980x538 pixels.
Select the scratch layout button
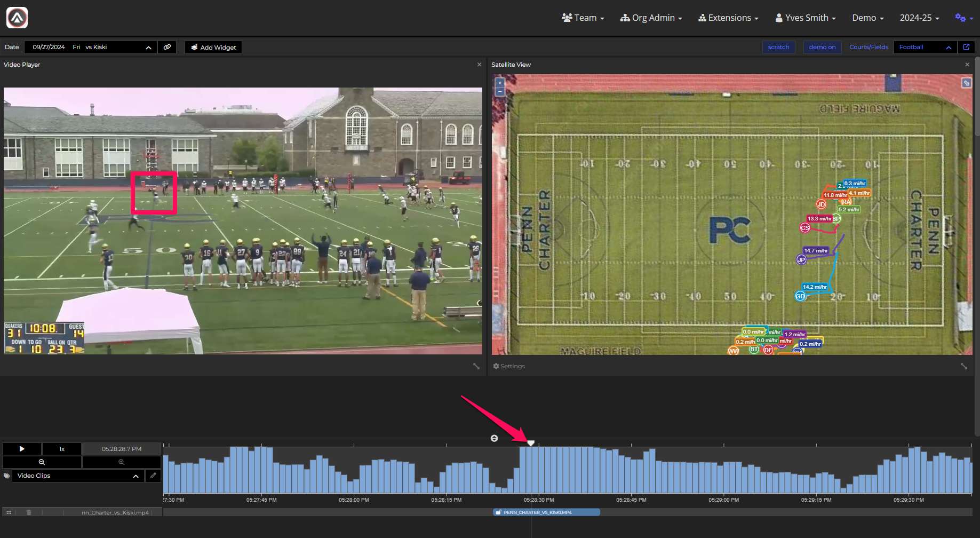(778, 47)
